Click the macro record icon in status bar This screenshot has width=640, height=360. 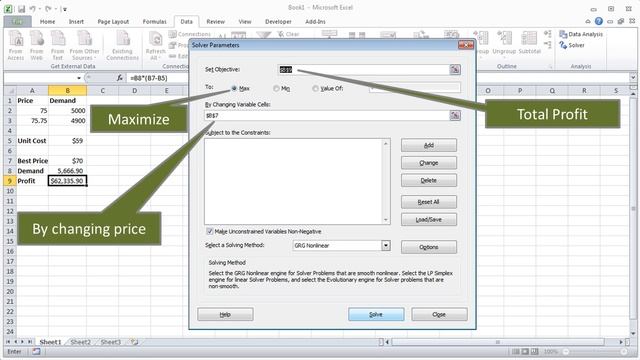coord(36,351)
